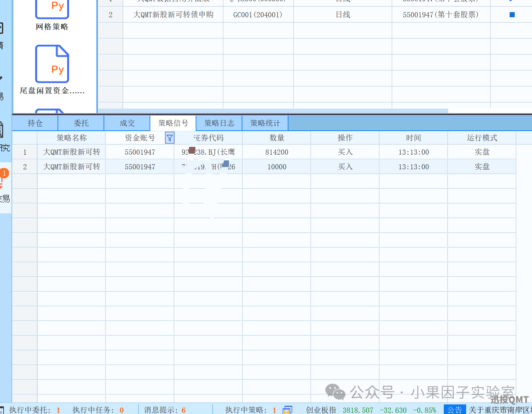Click the 运行模式 column header

point(482,138)
